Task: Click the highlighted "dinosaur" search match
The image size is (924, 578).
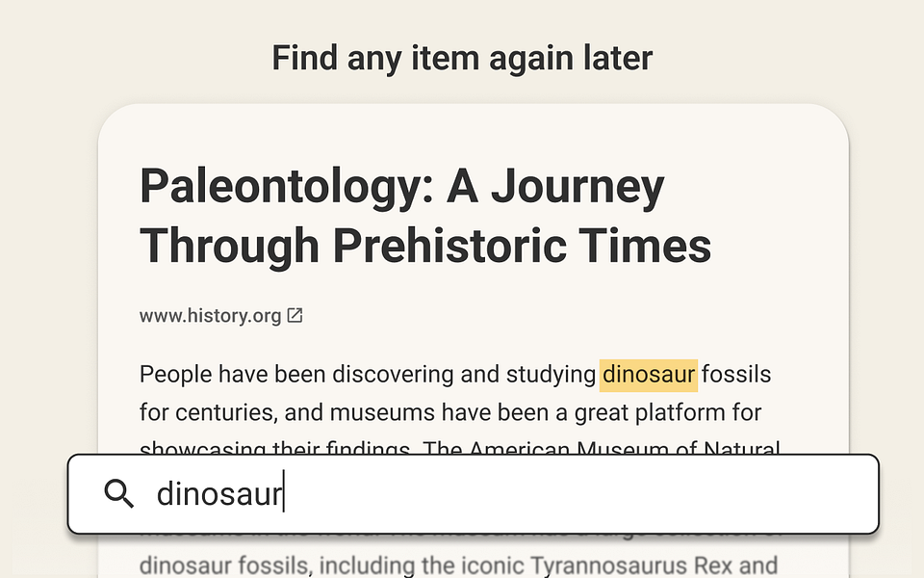Action: (648, 374)
